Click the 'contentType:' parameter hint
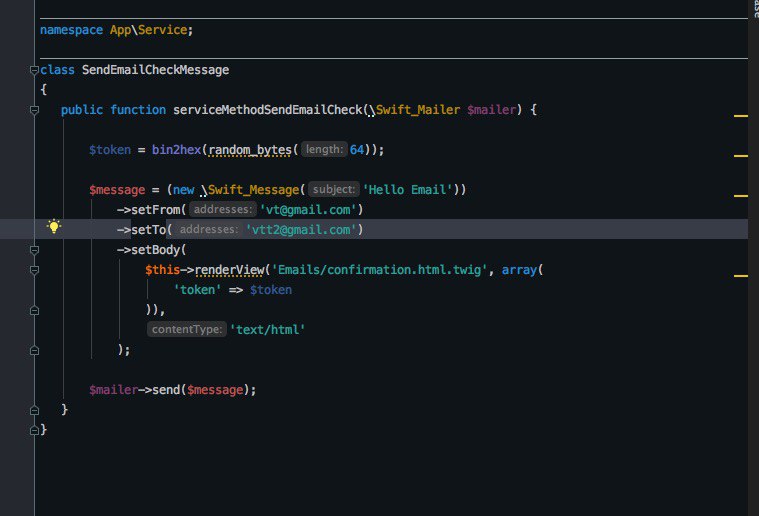 186,330
